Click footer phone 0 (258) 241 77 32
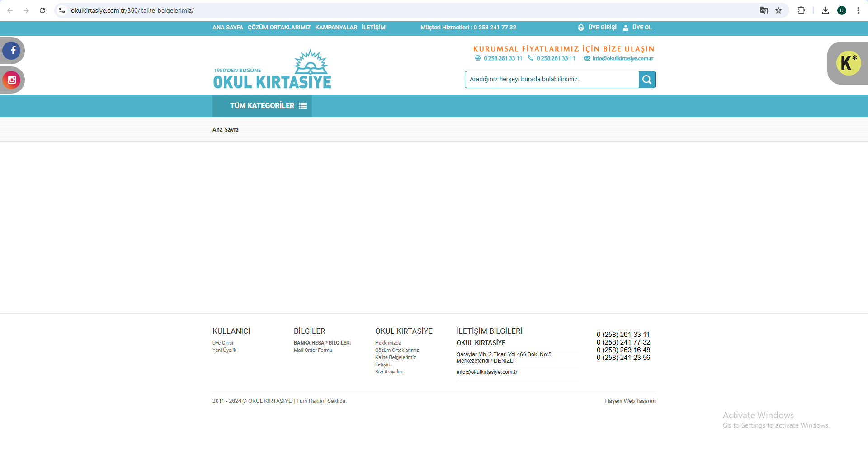This screenshot has width=868, height=449. pyautogui.click(x=623, y=342)
